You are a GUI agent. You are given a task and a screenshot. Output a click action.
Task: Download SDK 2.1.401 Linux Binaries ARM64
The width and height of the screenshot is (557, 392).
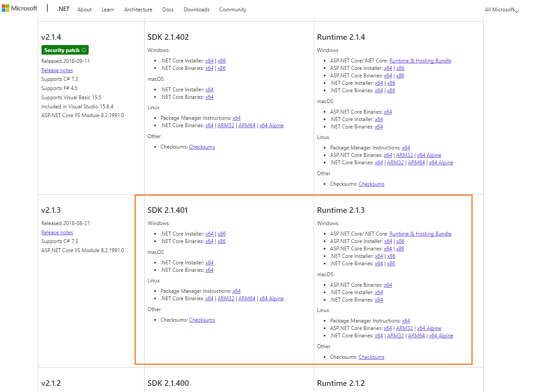(247, 298)
